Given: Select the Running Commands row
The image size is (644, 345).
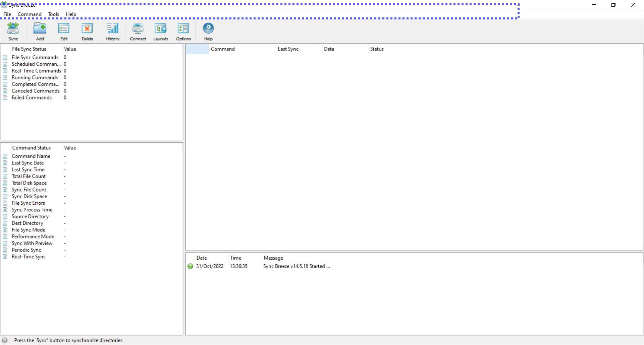Looking at the screenshot, I should pos(92,77).
